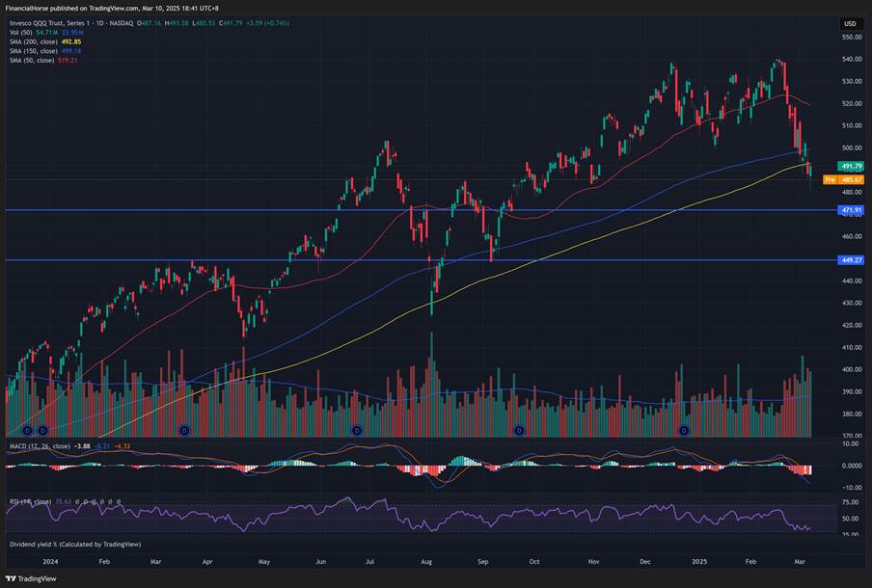Screen dimensions: 872x588
Task: Open the USD currency selector
Action: coord(851,23)
